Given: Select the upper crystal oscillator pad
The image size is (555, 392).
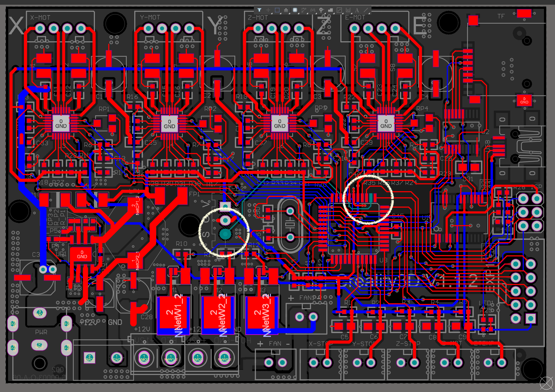Looking at the screenshot, I should [x=290, y=211].
